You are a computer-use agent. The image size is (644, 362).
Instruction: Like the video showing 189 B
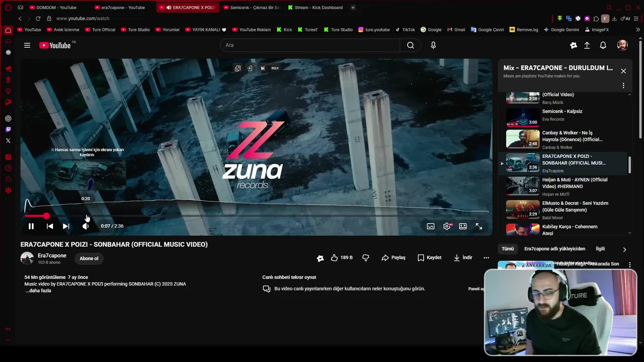(x=342, y=258)
